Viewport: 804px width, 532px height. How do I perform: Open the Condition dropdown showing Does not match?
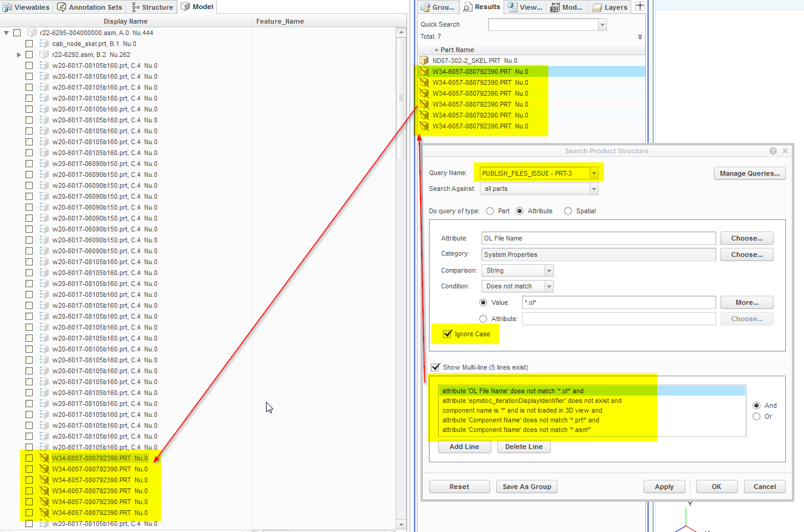(x=549, y=286)
